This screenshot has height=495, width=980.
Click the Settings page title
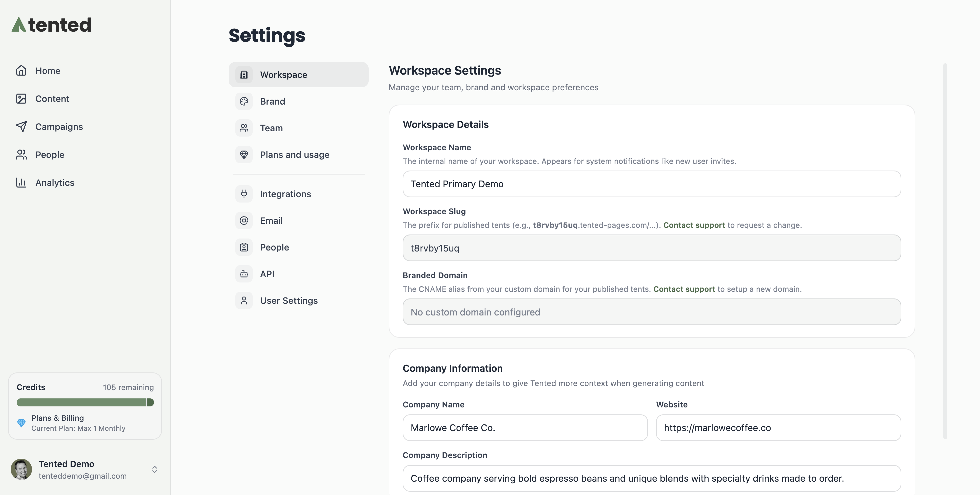[x=267, y=36]
